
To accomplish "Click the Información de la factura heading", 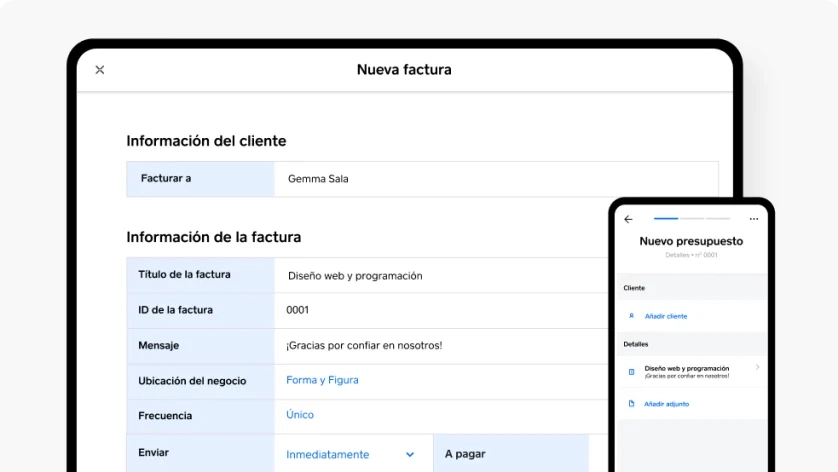I will click(214, 237).
